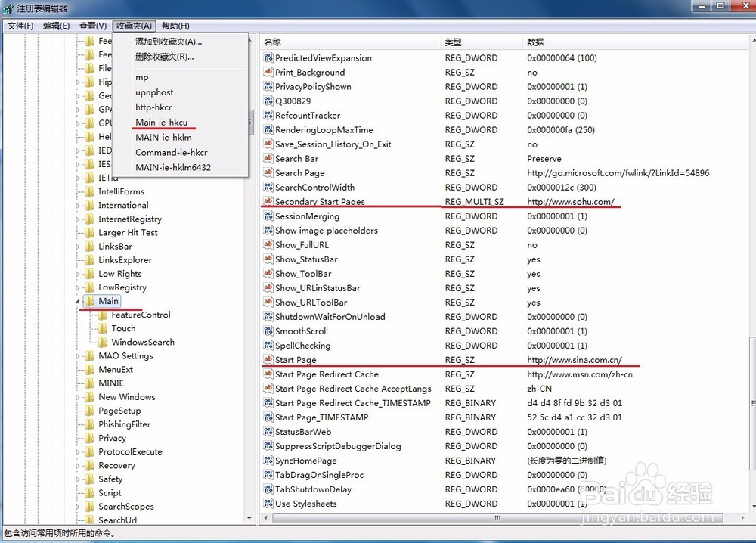
Task: Expand the InternetRegistry key
Action: pyautogui.click(x=78, y=219)
